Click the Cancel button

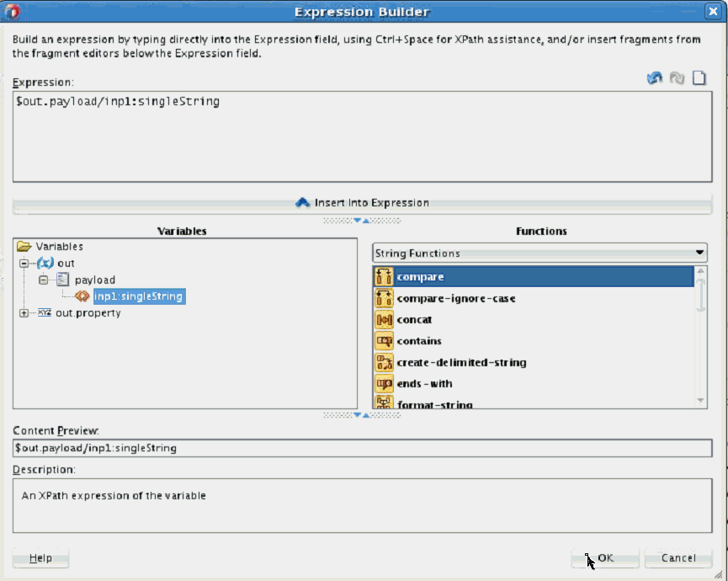coord(678,557)
